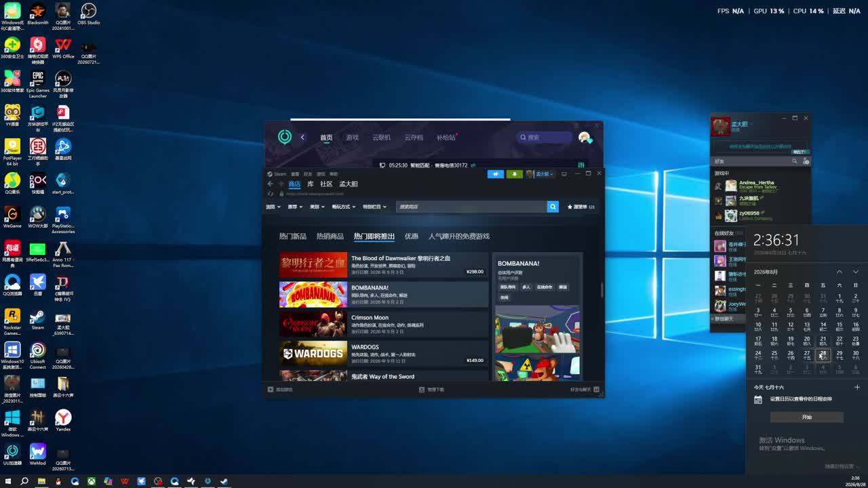Open the Windows Start menu
This screenshot has width=868, height=488.
8,481
